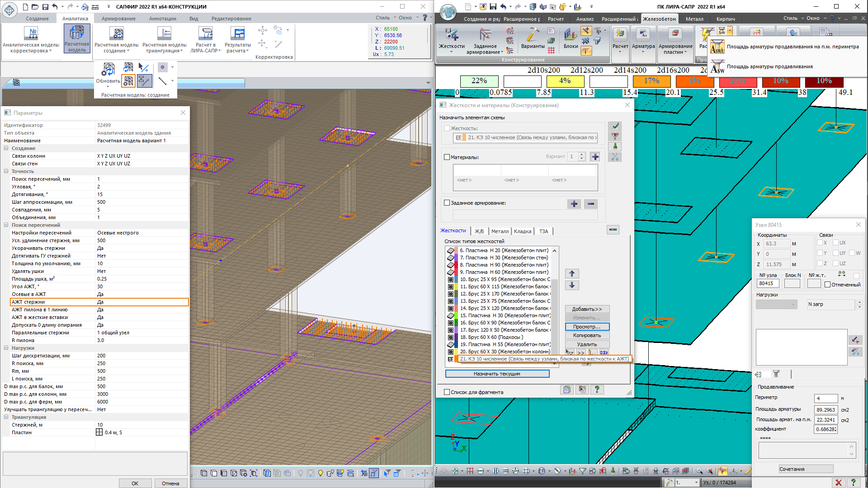Enable the Материалы checkbox
This screenshot has width=868, height=488.
[x=447, y=157]
